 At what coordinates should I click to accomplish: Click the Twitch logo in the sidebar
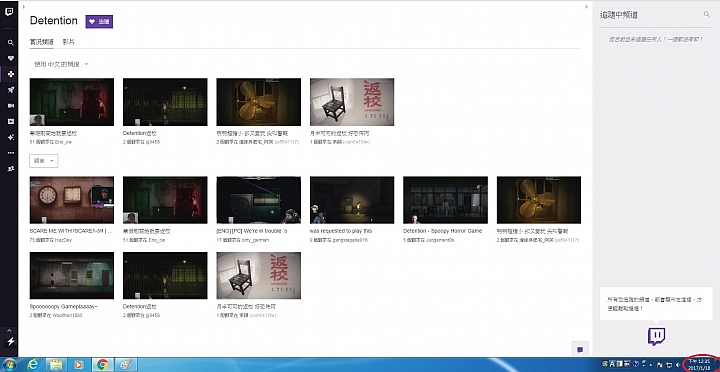click(9, 11)
